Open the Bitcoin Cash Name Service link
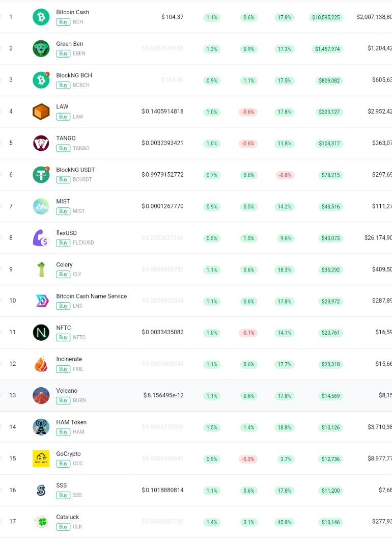Image resolution: width=392 pixels, height=541 pixels. [x=91, y=296]
